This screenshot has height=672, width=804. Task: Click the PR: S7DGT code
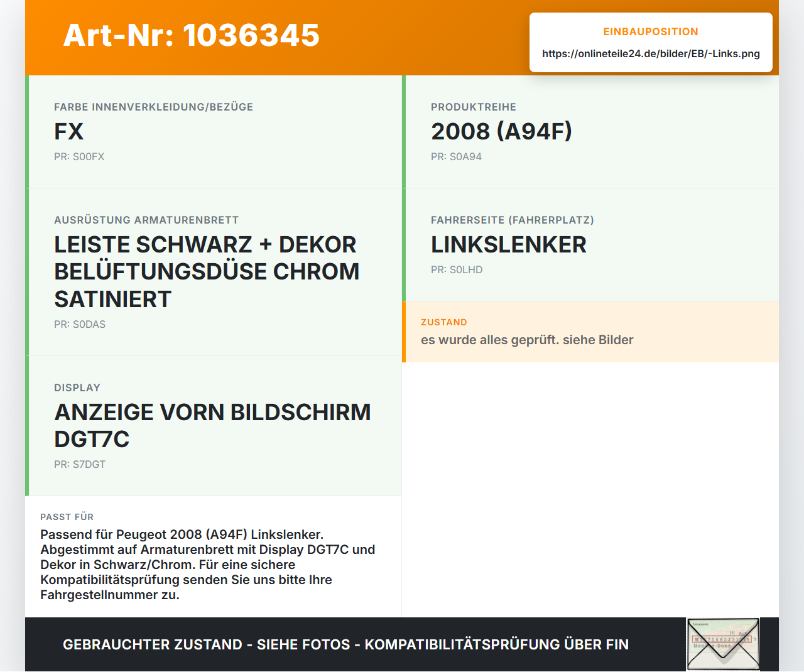click(80, 464)
